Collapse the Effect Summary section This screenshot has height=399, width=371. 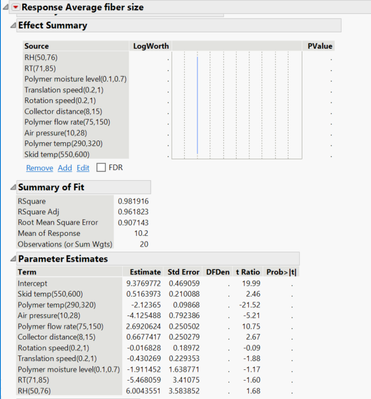(x=13, y=25)
